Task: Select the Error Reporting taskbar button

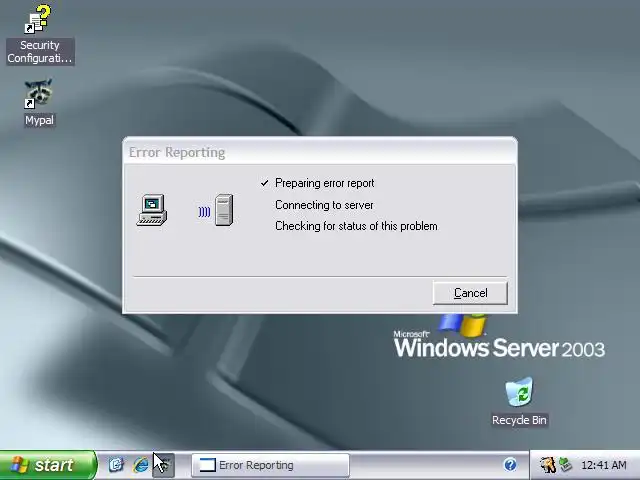Action: click(x=270, y=465)
